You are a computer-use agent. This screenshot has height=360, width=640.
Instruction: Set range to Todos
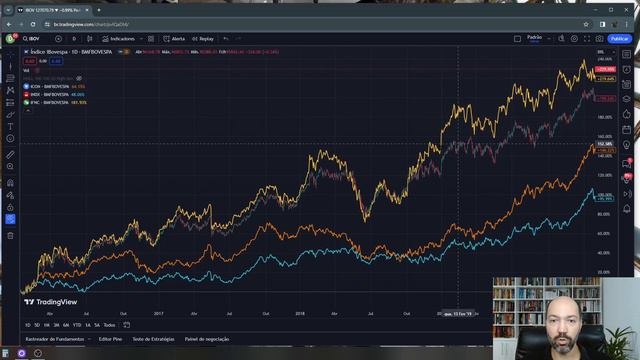(x=109, y=325)
